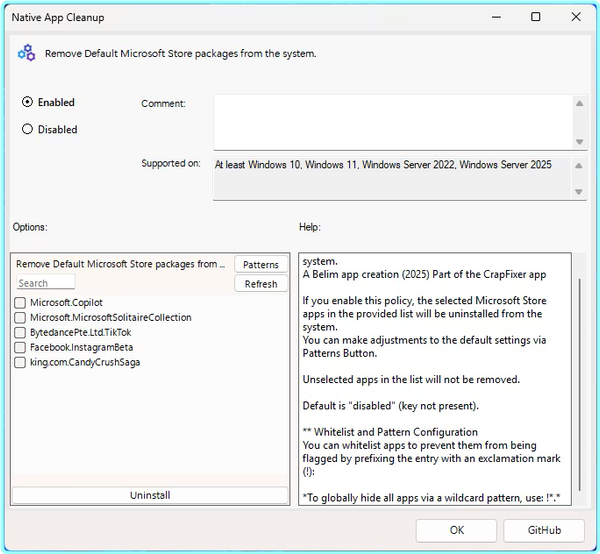
Task: Click the Native App Cleanup title text
Action: coord(58,17)
